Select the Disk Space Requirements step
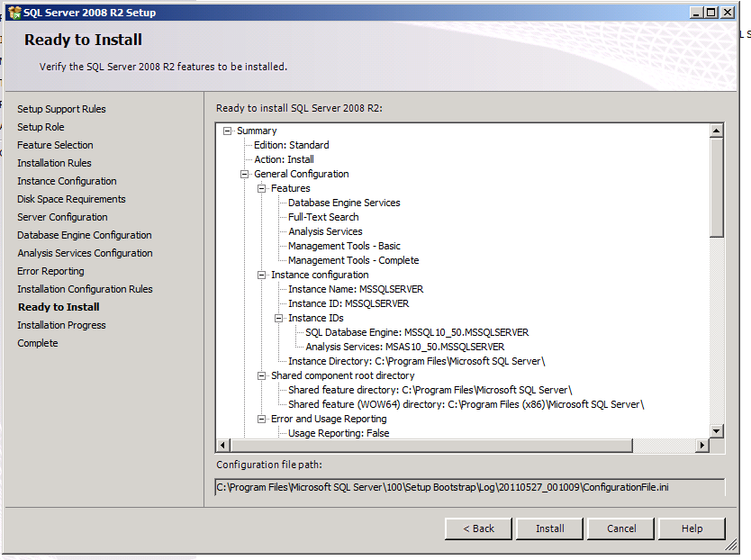The height and width of the screenshot is (560, 751). [71, 199]
